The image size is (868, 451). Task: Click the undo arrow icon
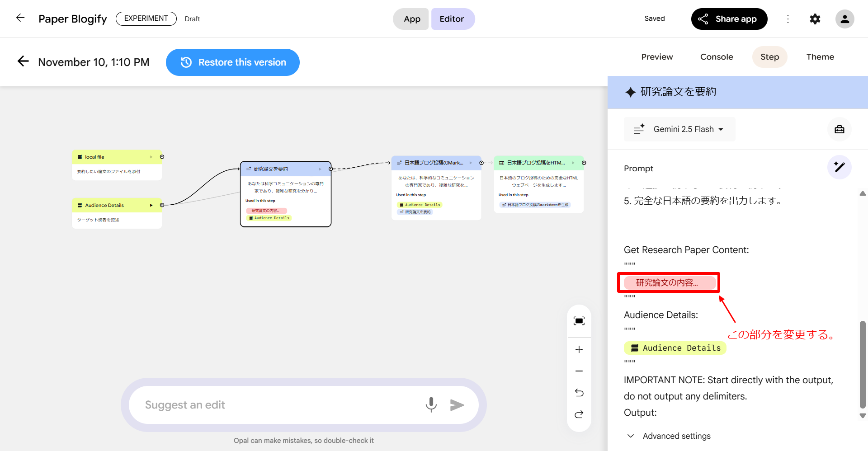click(579, 393)
